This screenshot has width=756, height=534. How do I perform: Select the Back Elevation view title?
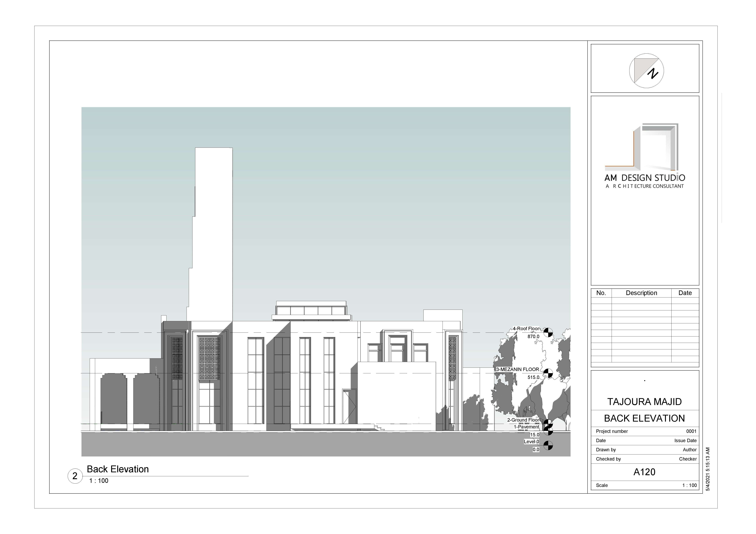118,469
